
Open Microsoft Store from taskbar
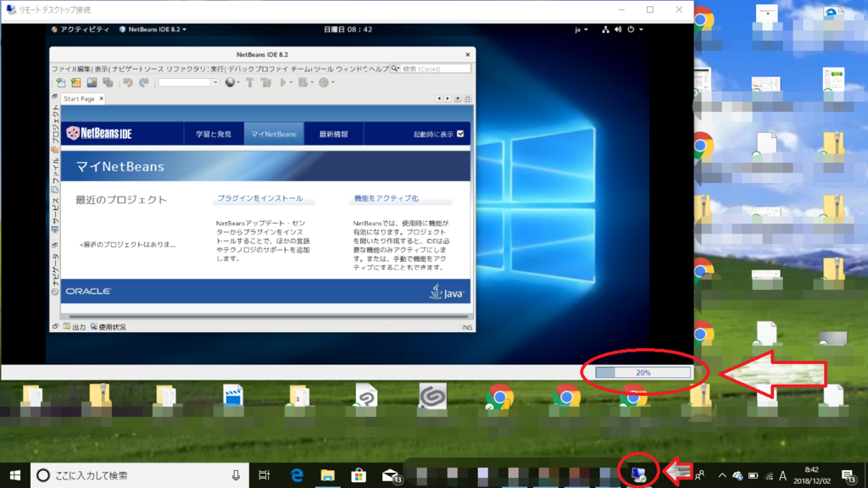pos(359,475)
